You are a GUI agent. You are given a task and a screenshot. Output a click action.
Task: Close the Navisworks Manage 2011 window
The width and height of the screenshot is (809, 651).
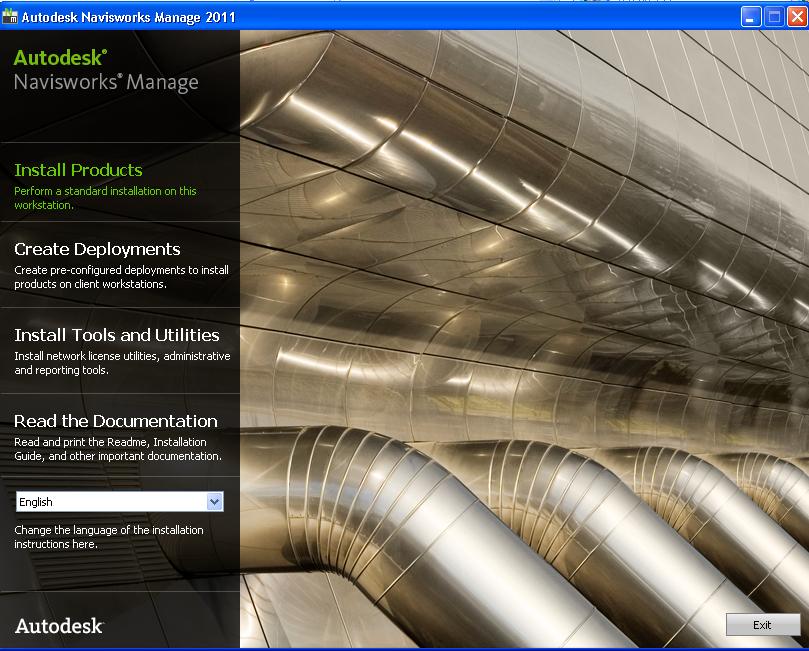tap(797, 17)
